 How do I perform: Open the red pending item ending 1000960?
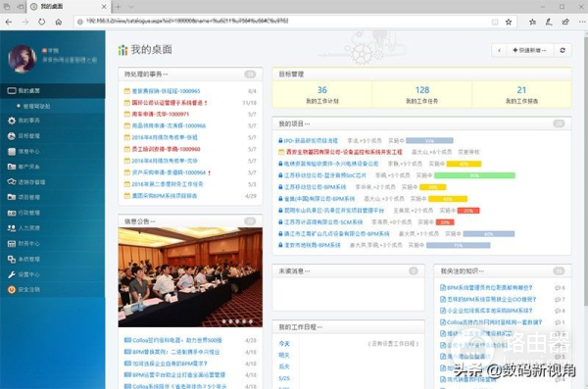[166, 149]
